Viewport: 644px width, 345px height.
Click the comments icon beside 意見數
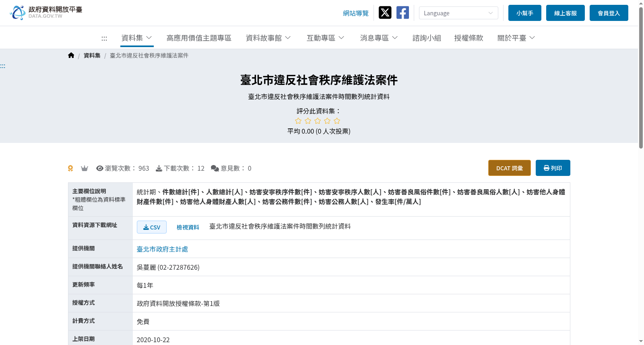click(215, 168)
